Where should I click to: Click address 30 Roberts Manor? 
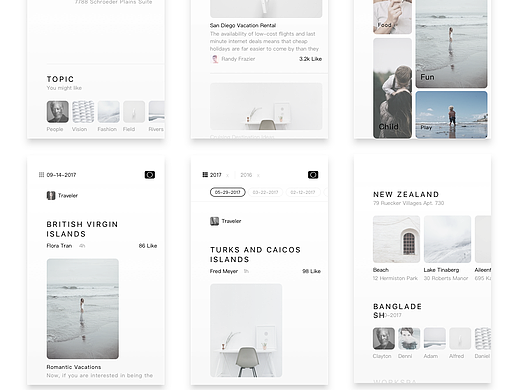[x=446, y=278]
